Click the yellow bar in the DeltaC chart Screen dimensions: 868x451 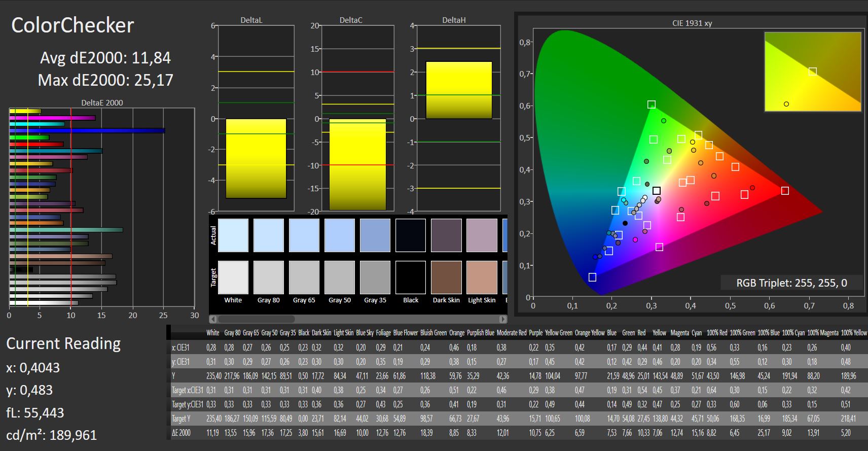[x=357, y=164]
